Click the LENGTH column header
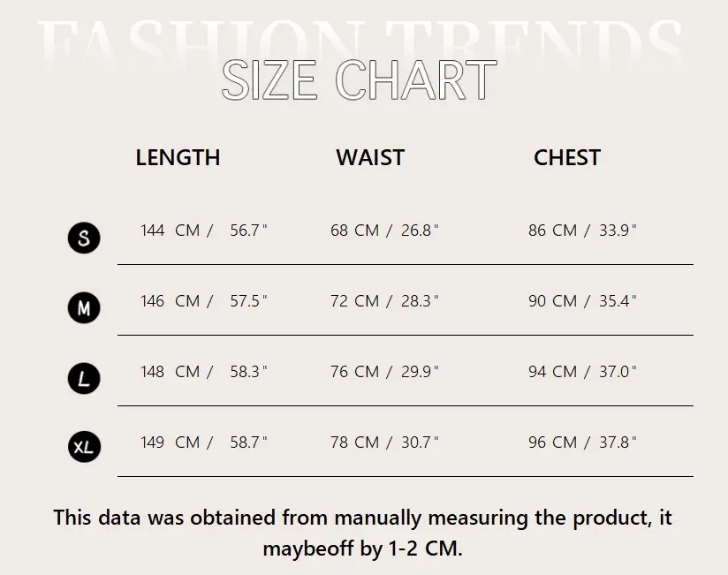Viewport: 728px width, 575px height. (x=178, y=158)
